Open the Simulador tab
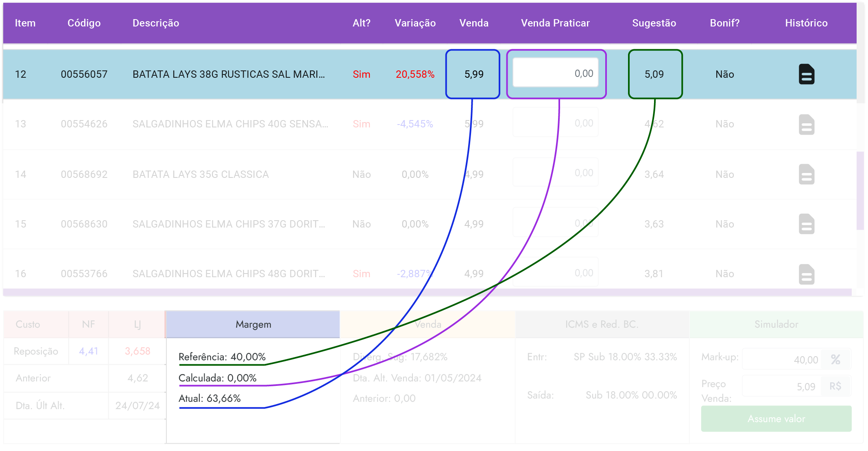The image size is (868, 451). (776, 324)
